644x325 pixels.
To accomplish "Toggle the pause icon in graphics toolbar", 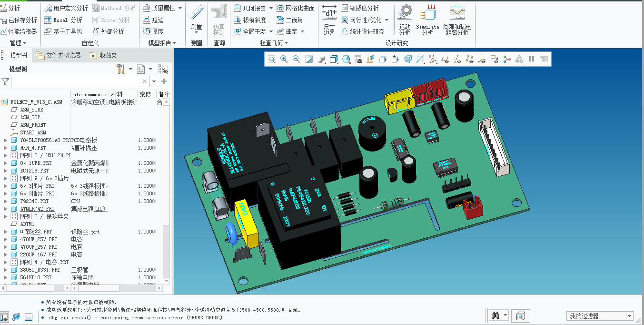I will [x=532, y=59].
